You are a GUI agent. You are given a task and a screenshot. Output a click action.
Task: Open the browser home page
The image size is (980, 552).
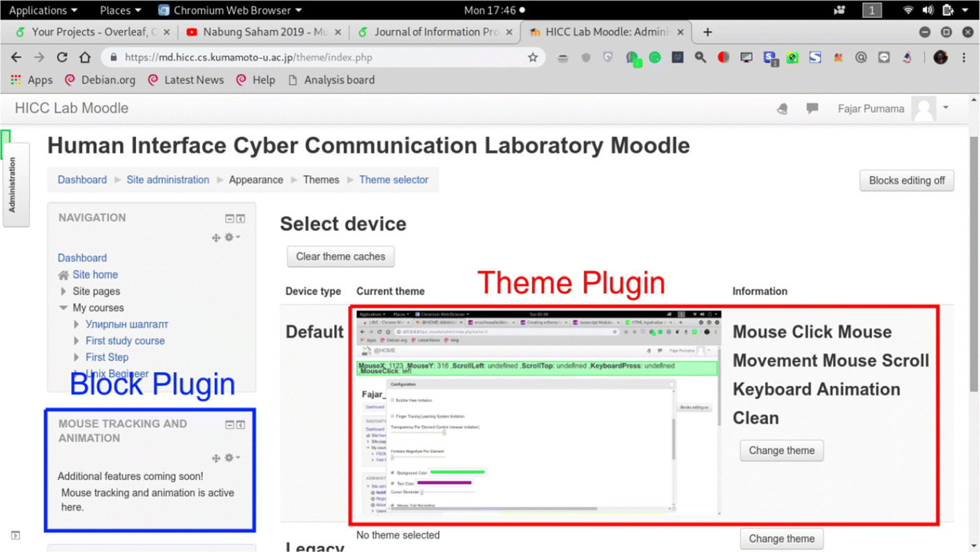click(x=85, y=57)
